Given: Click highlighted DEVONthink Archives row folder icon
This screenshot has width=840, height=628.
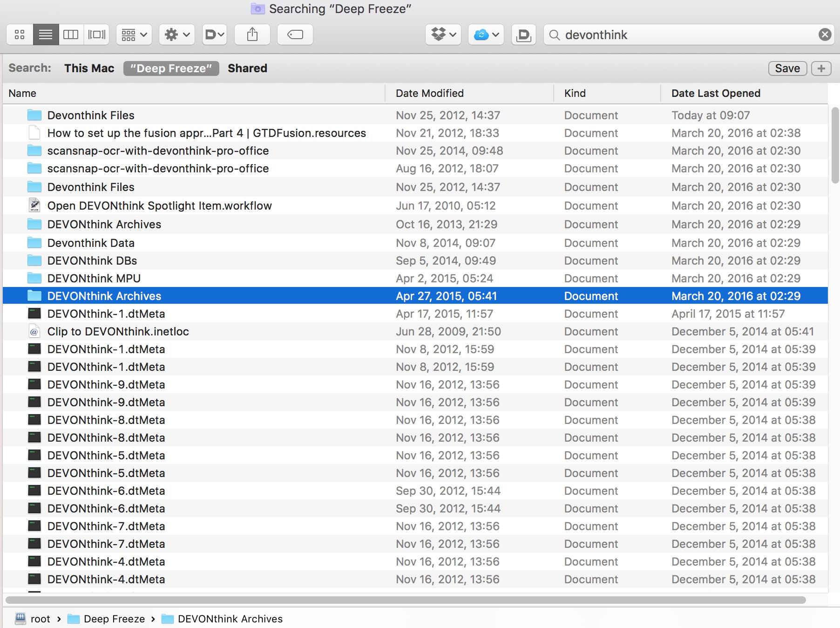Looking at the screenshot, I should (x=34, y=296).
